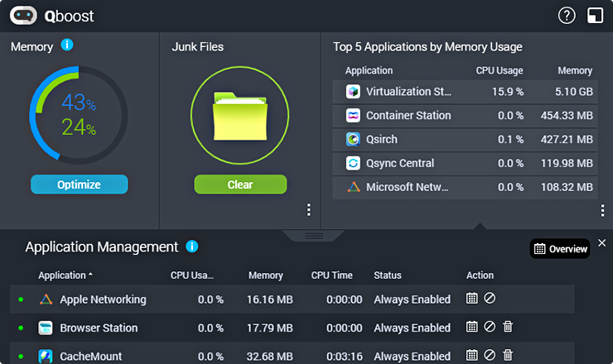Click Apple Networking 16.16 MB memory cell
Viewport: 613px width, 364px height.
(x=270, y=299)
